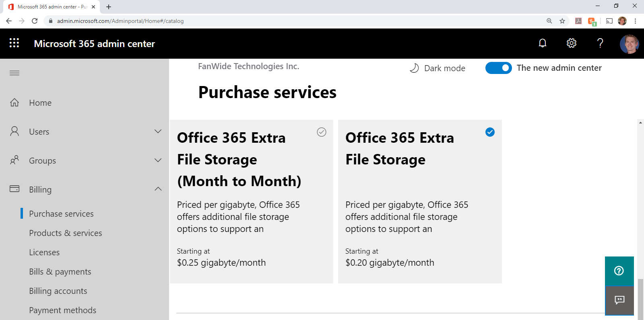Open the help question mark icon
The image size is (644, 320).
(x=600, y=43)
